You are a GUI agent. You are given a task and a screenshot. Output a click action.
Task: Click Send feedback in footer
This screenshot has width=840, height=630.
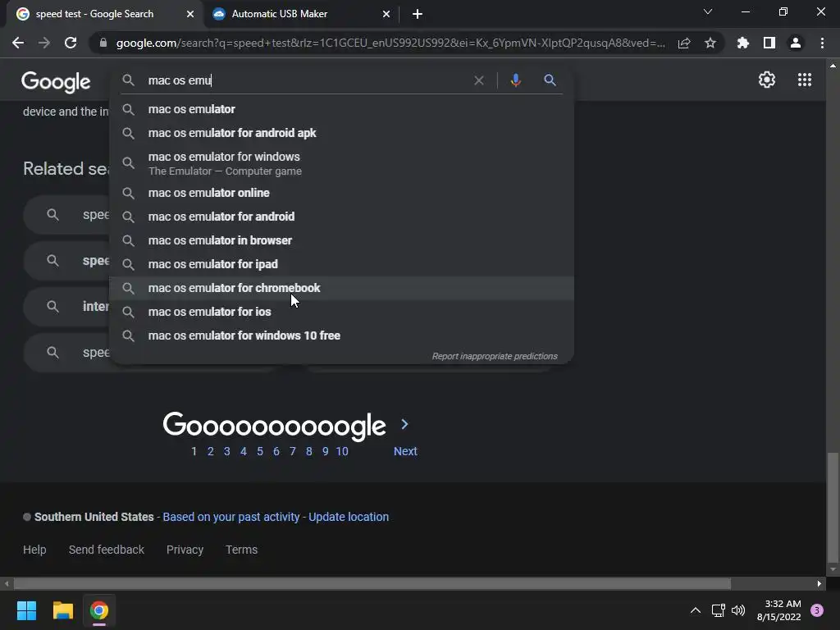point(107,550)
